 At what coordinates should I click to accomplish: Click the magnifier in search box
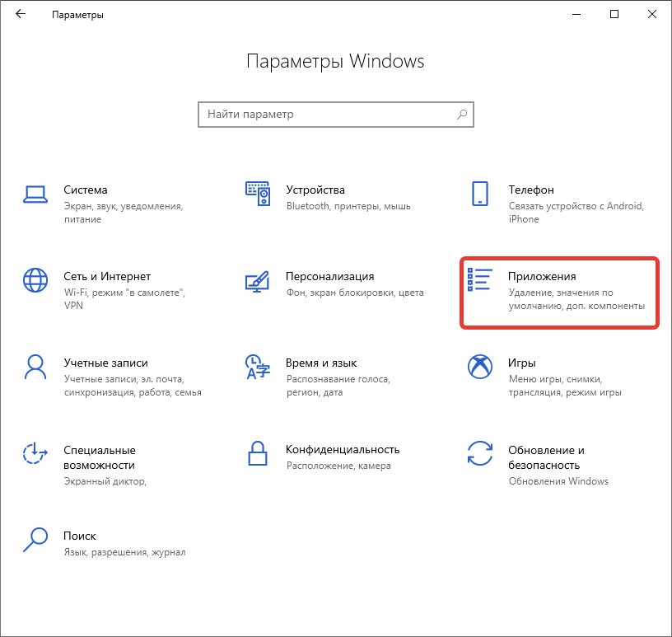tap(462, 114)
